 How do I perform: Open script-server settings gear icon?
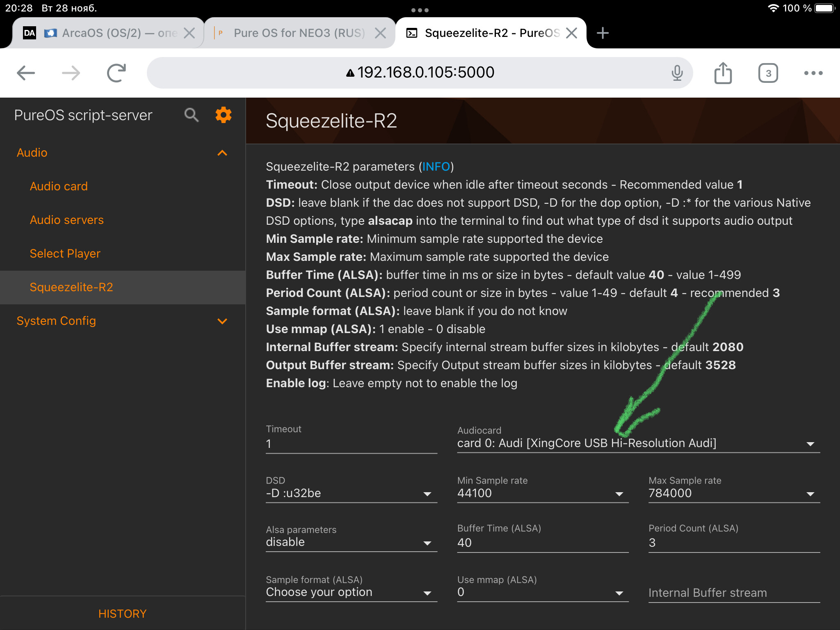pyautogui.click(x=223, y=115)
